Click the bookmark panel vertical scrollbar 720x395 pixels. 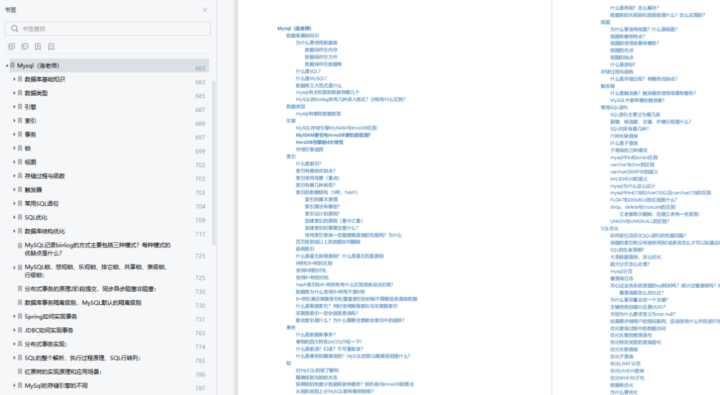tap(214, 163)
